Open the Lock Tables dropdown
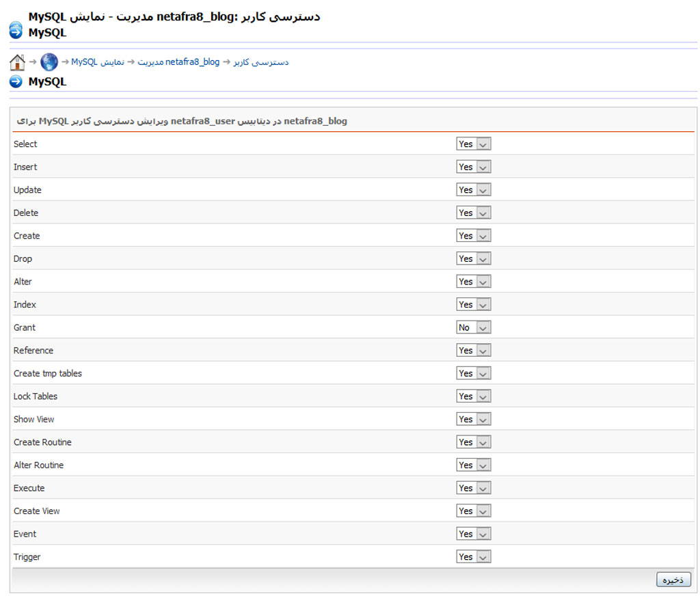The height and width of the screenshot is (609, 700). coord(474,396)
